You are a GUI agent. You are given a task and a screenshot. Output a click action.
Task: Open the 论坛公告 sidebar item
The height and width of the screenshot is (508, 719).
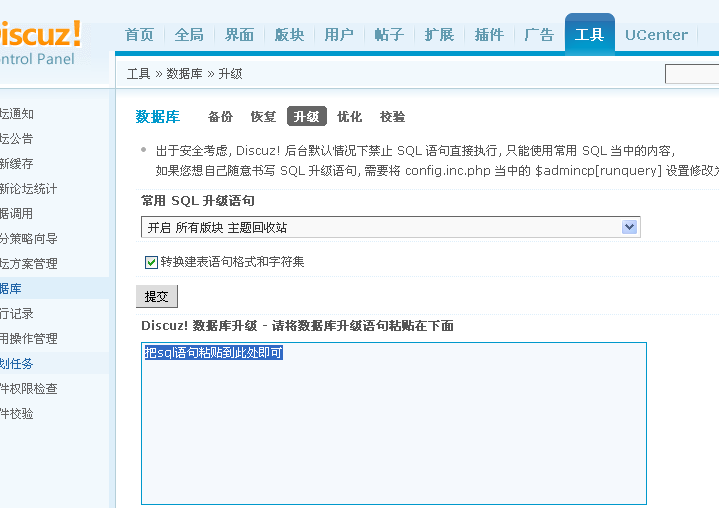17,138
